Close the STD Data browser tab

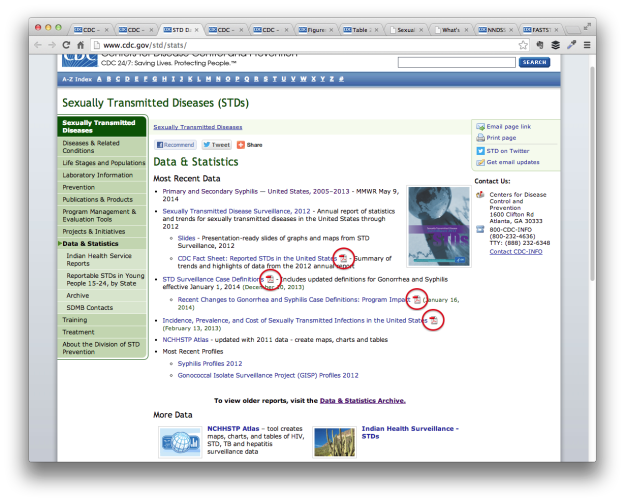[197, 30]
